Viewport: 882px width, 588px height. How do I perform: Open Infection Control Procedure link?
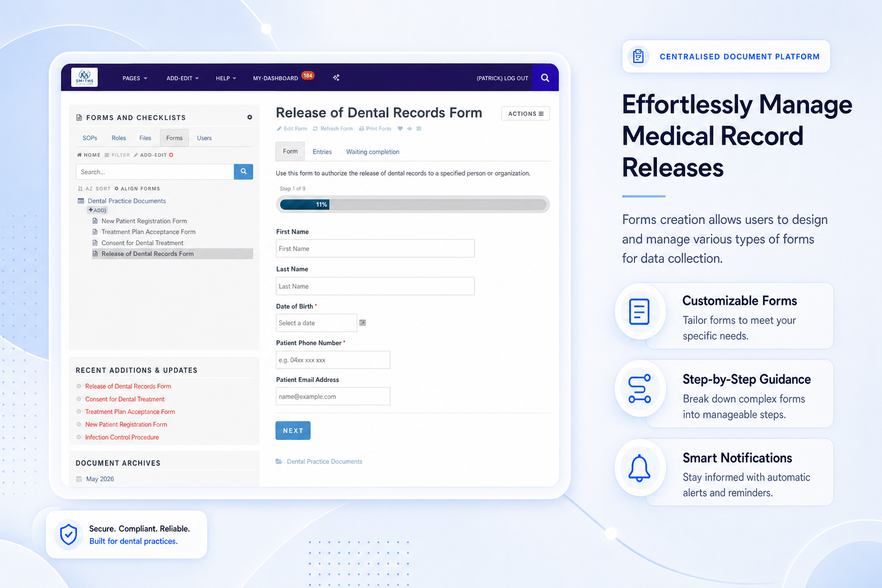[x=122, y=438]
